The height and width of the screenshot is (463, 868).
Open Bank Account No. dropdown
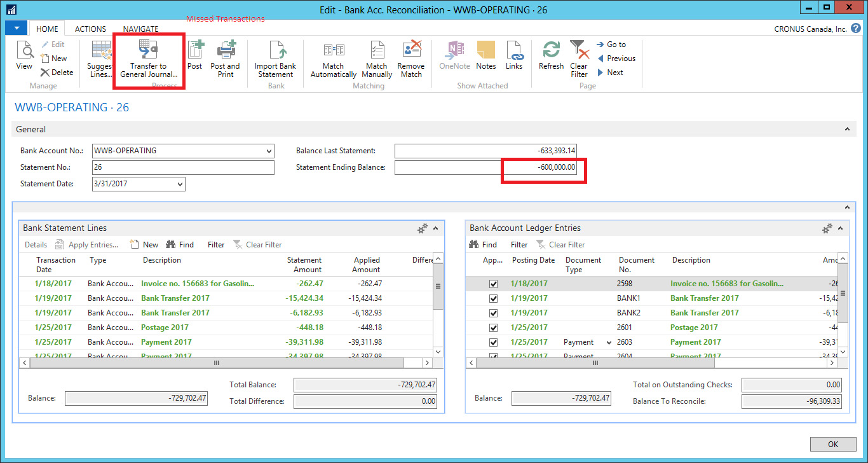268,151
